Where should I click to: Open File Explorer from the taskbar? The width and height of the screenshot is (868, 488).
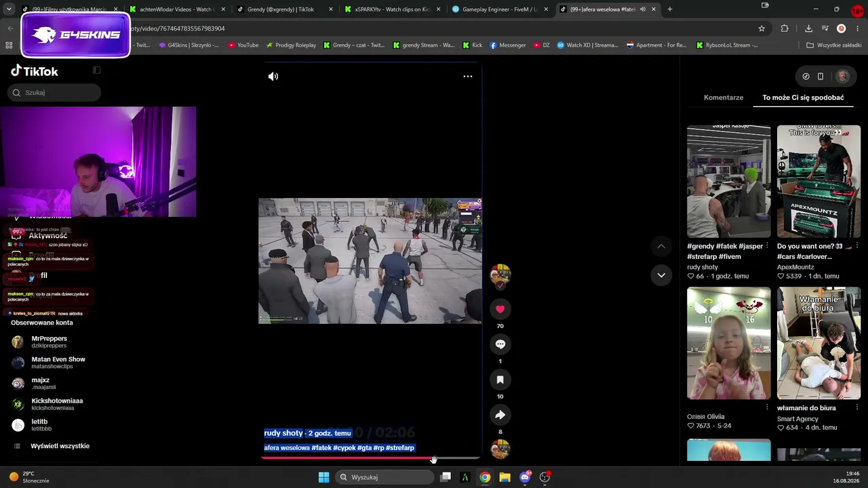[x=505, y=477]
